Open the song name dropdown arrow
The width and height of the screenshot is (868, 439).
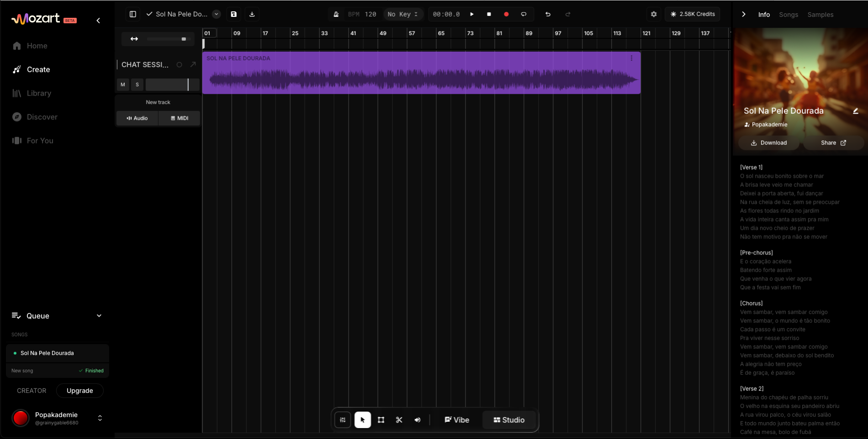[217, 14]
